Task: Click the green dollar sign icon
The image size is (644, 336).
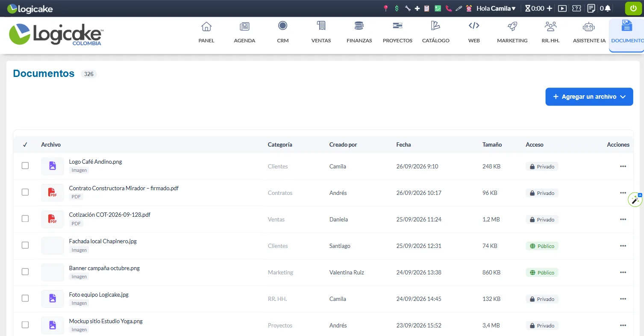Action: [x=397, y=8]
